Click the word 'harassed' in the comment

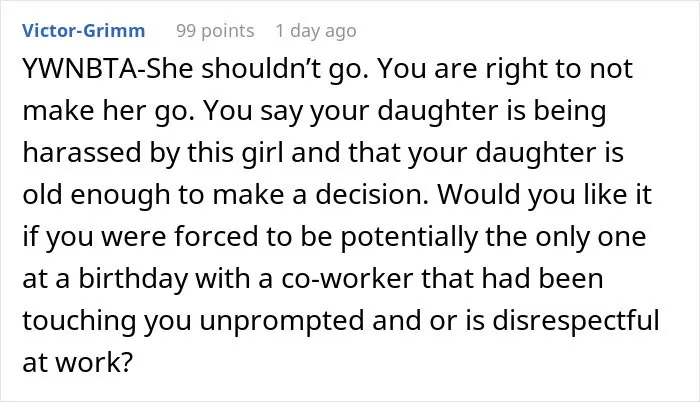coord(82,152)
